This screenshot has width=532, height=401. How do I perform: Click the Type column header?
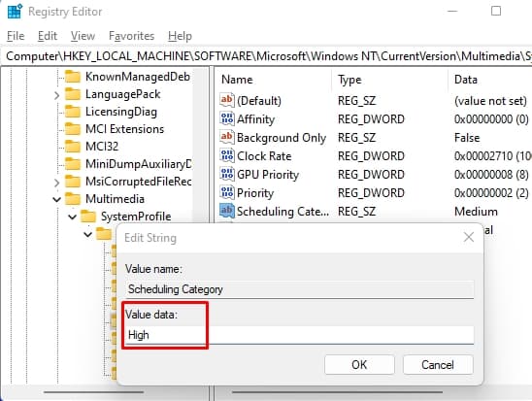click(349, 80)
